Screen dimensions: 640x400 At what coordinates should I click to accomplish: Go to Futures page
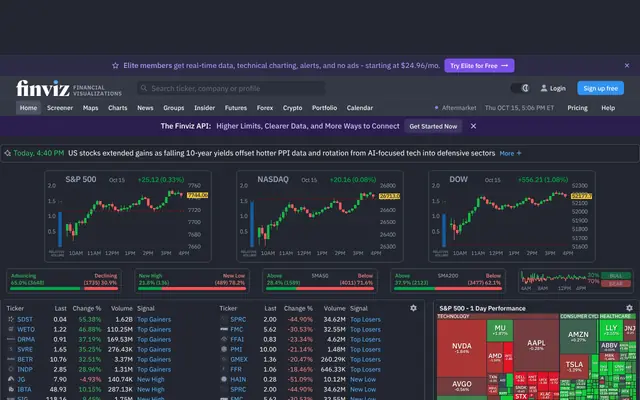pyautogui.click(x=236, y=108)
